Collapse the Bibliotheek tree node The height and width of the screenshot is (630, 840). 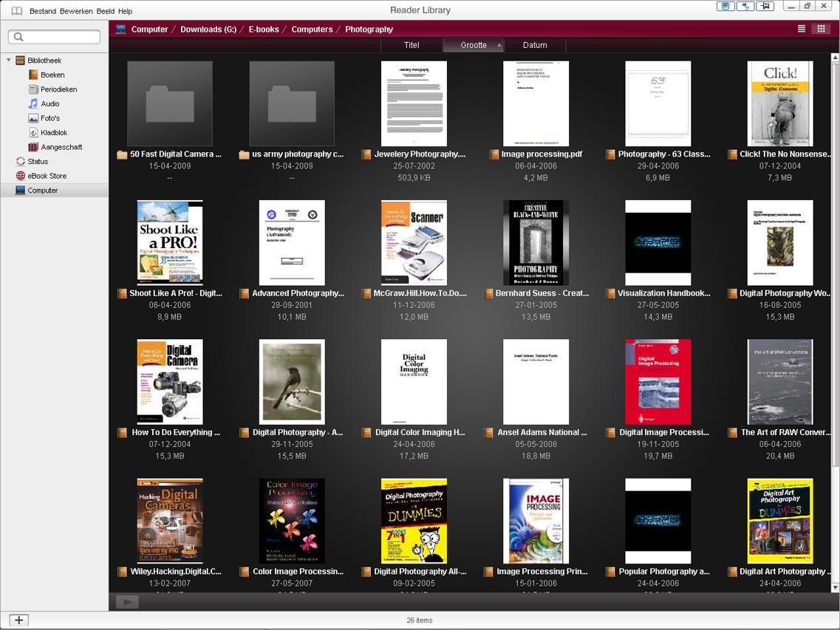click(9, 61)
